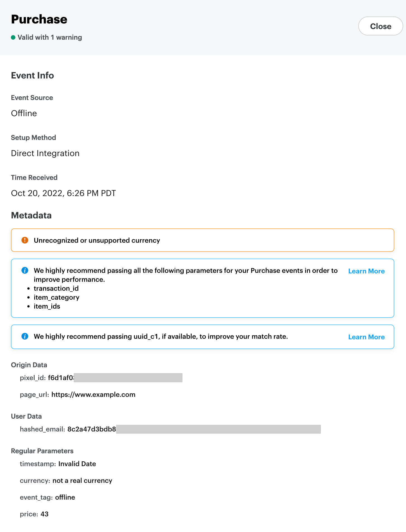
Task: Click the 'Time Received' field label
Action: click(34, 178)
